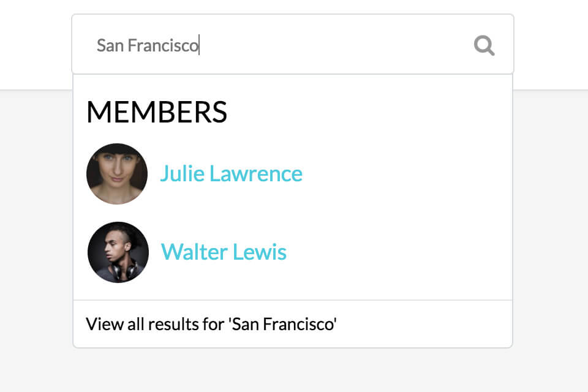Image resolution: width=588 pixels, height=392 pixels.
Task: Open the Walter Lewis member link
Action: pyautogui.click(x=224, y=252)
